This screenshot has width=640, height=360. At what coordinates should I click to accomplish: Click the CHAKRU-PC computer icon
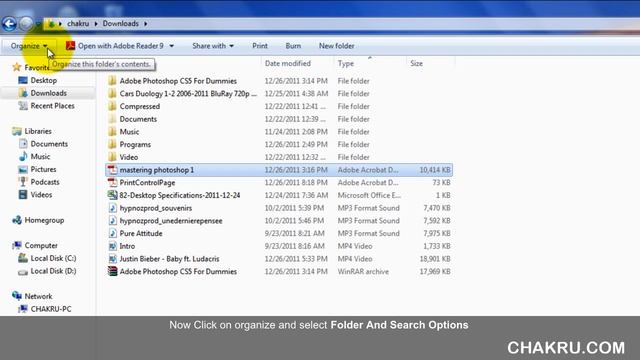(x=23, y=309)
